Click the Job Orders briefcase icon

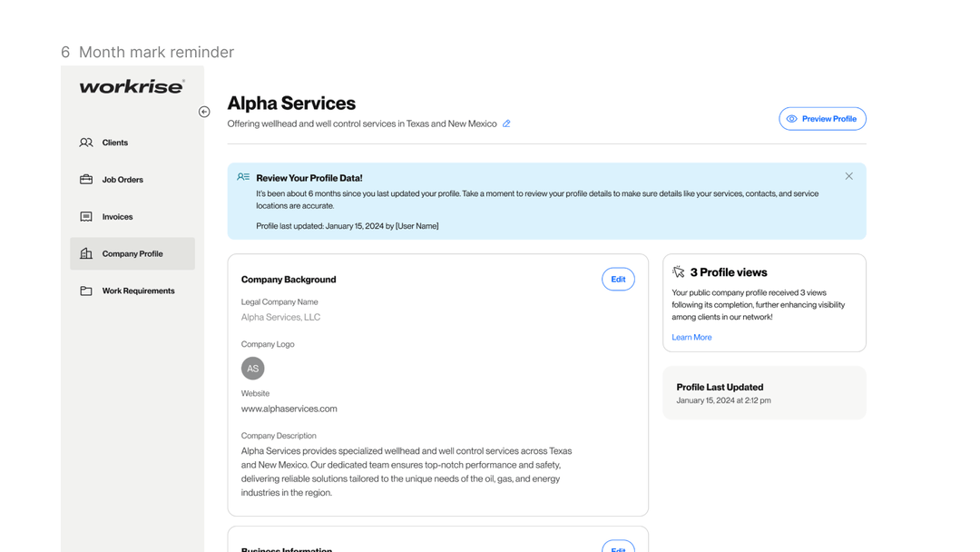pos(86,180)
